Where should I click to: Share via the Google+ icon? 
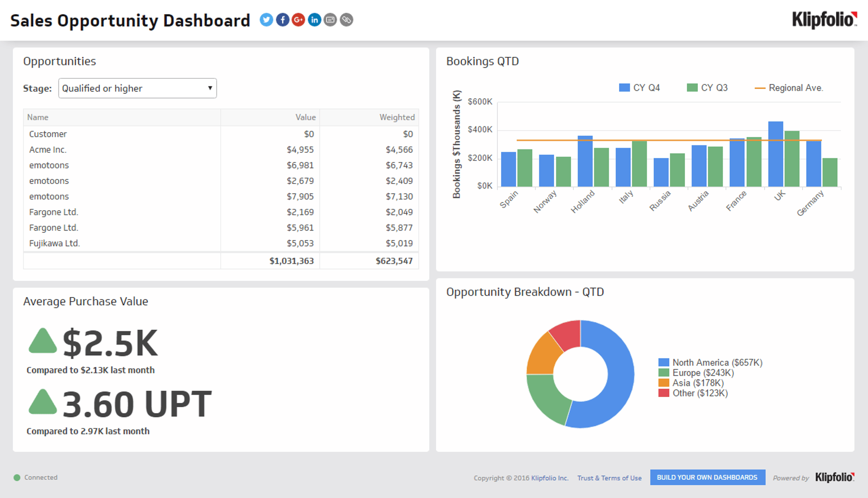[298, 20]
